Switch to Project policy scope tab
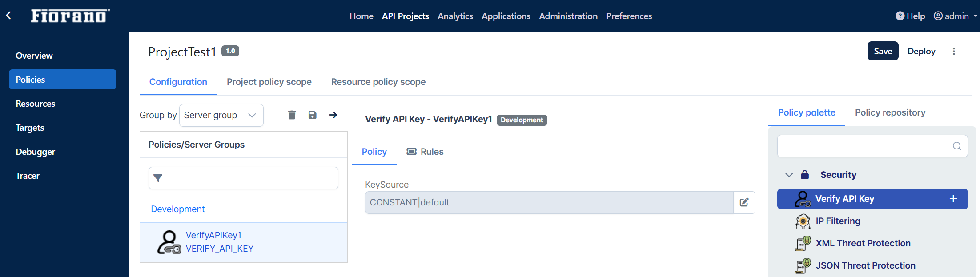The height and width of the screenshot is (277, 980). 269,82
